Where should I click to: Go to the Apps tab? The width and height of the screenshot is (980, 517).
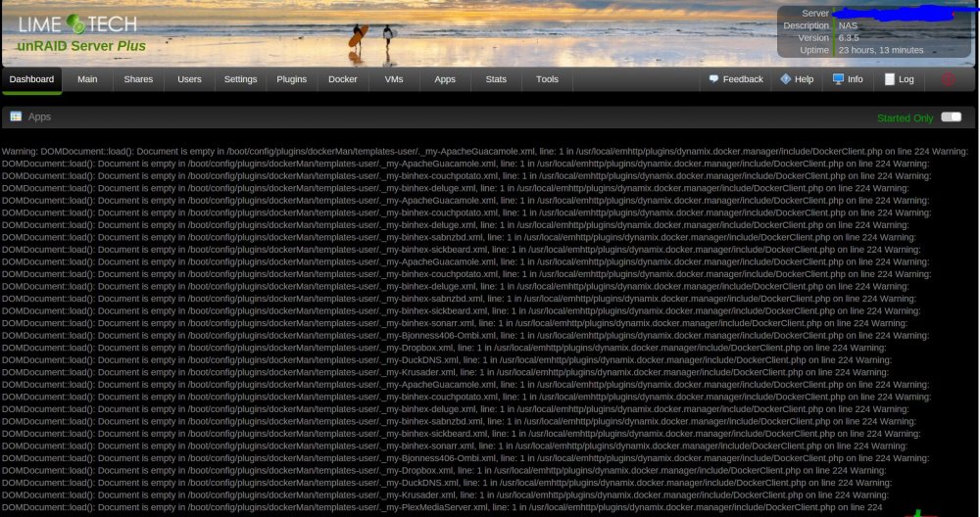pyautogui.click(x=445, y=80)
